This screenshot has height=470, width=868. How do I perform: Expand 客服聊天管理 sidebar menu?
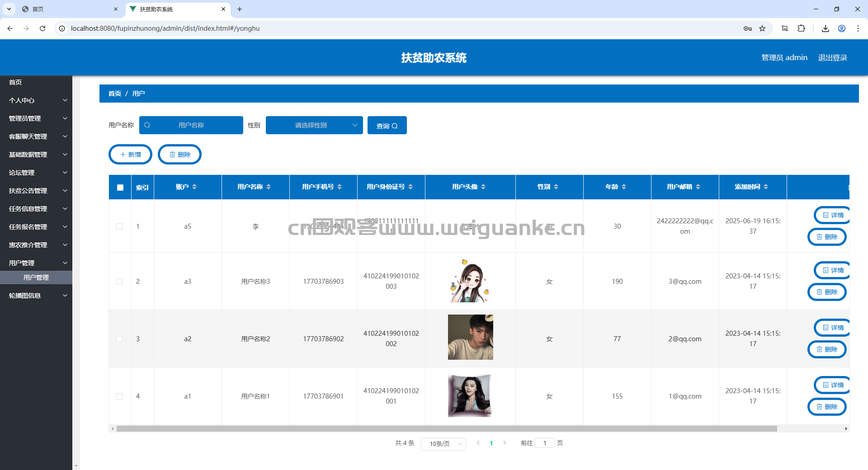click(x=36, y=136)
